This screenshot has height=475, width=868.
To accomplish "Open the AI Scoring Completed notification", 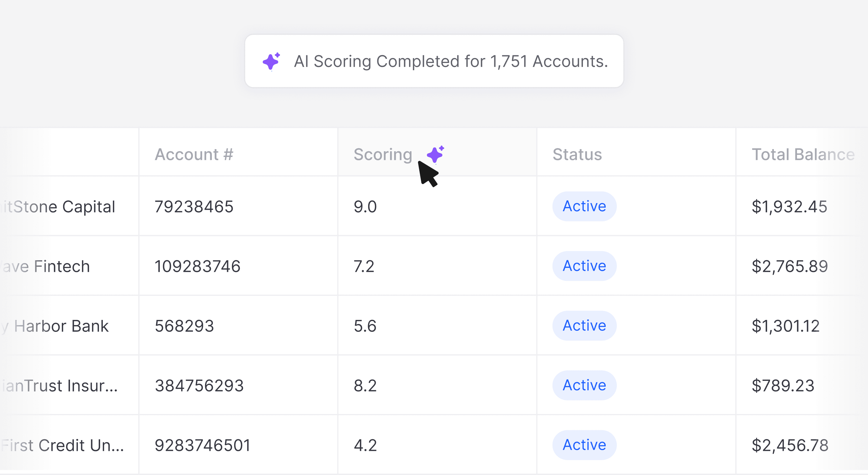I will tap(434, 61).
